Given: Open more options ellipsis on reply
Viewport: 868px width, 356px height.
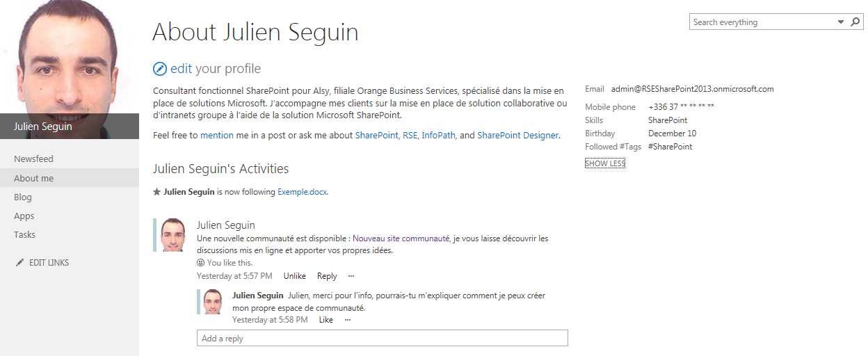Looking at the screenshot, I should [x=348, y=320].
